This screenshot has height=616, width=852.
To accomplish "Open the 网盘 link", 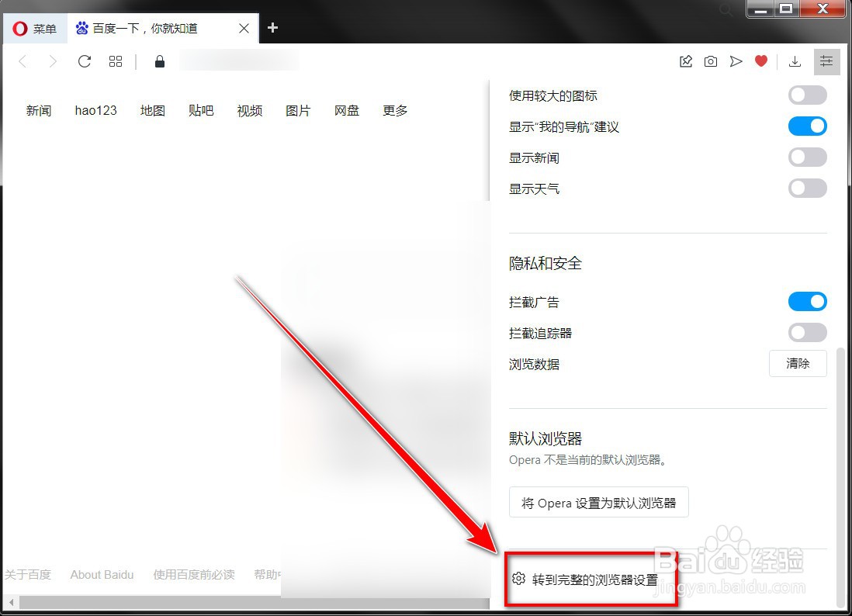I will click(347, 111).
